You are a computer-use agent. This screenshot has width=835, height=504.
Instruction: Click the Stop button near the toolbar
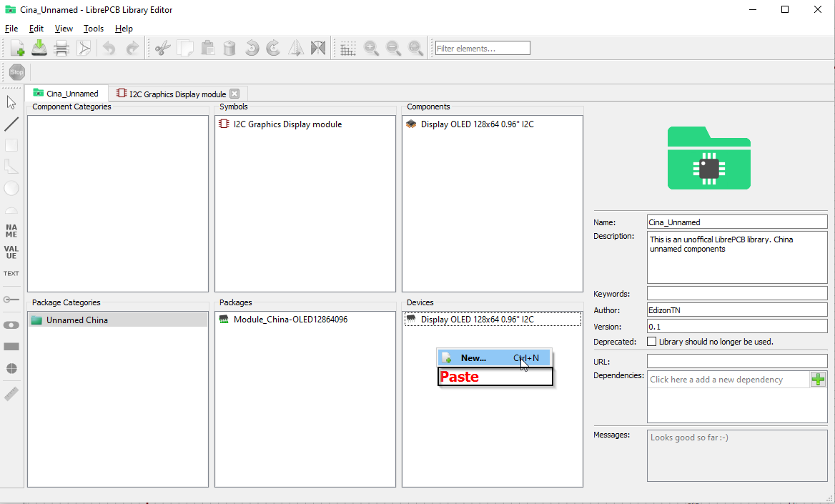[x=16, y=71]
